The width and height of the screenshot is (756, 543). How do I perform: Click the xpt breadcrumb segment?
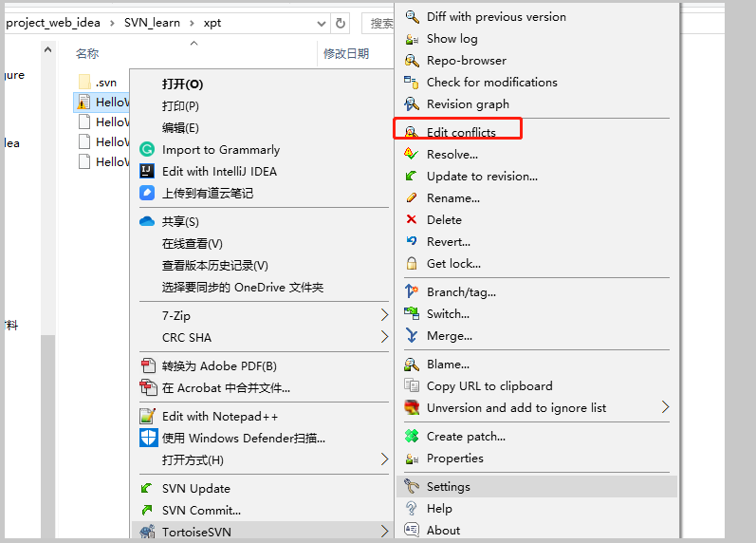[x=212, y=23]
